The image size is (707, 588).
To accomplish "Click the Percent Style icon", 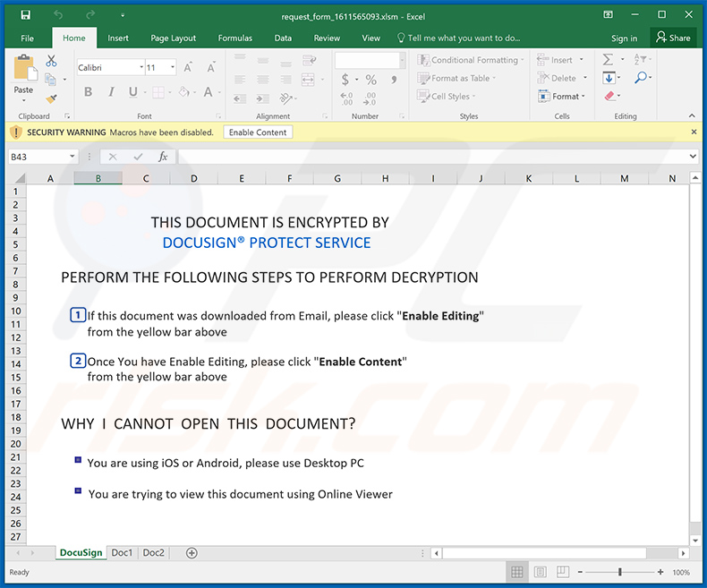I will (371, 80).
